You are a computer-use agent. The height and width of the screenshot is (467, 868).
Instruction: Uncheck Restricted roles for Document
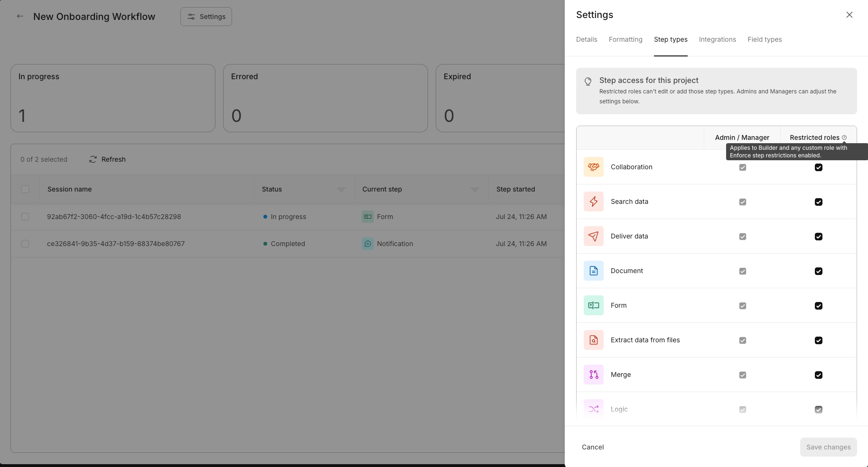pos(819,271)
